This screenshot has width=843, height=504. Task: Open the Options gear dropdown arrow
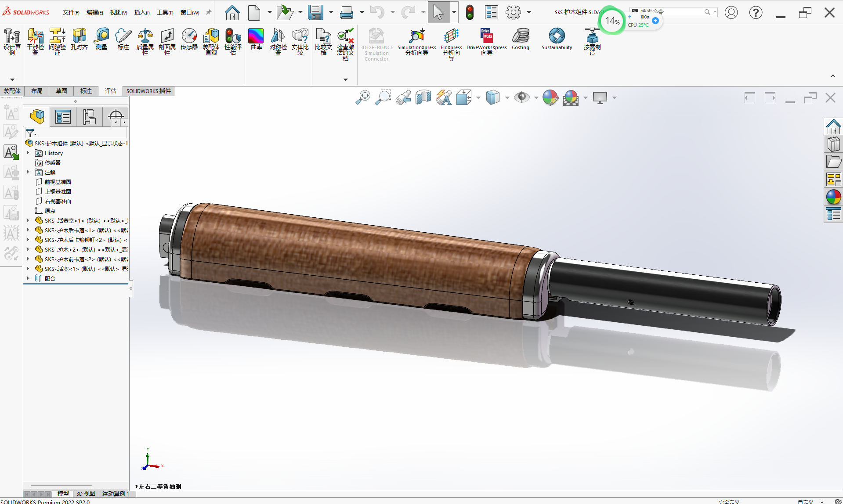(529, 12)
